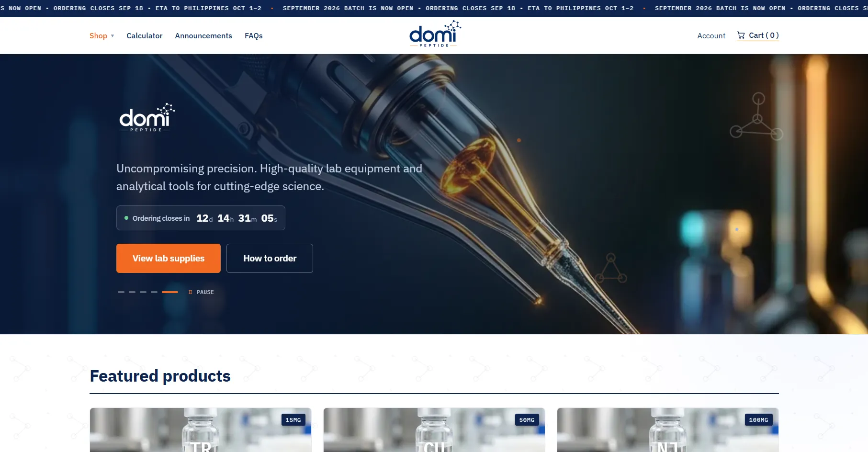Go to Announcements
The height and width of the screenshot is (452, 868).
(203, 36)
